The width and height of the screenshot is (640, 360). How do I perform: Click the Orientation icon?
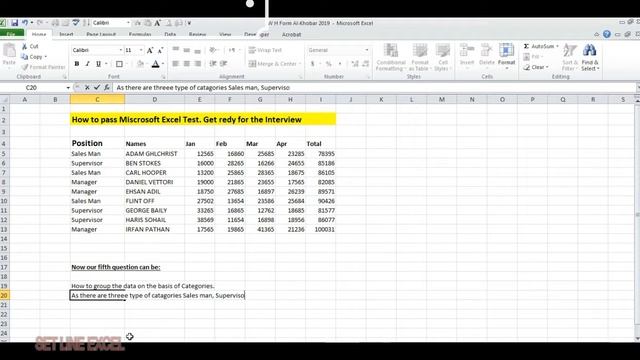(x=213, y=50)
